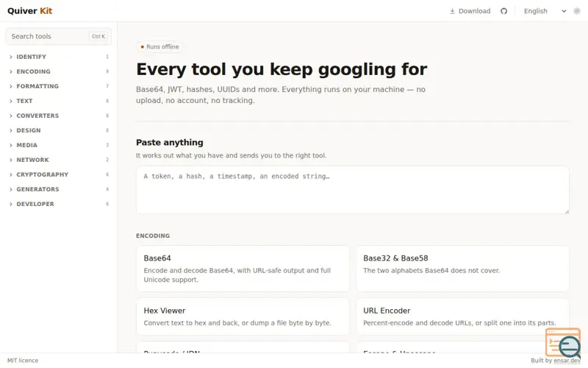The height and width of the screenshot is (368, 588).
Task: Click the ensar.dev link in footer
Action: [567, 361]
